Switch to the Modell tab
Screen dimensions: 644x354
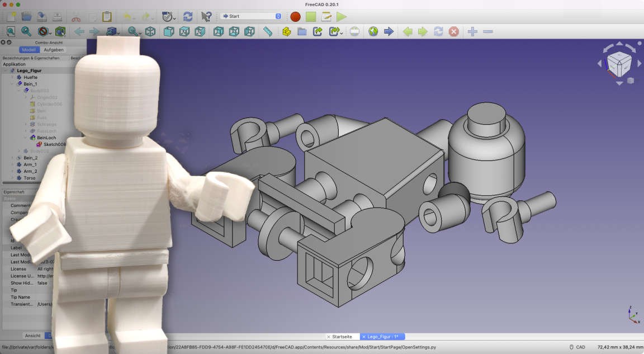point(29,50)
